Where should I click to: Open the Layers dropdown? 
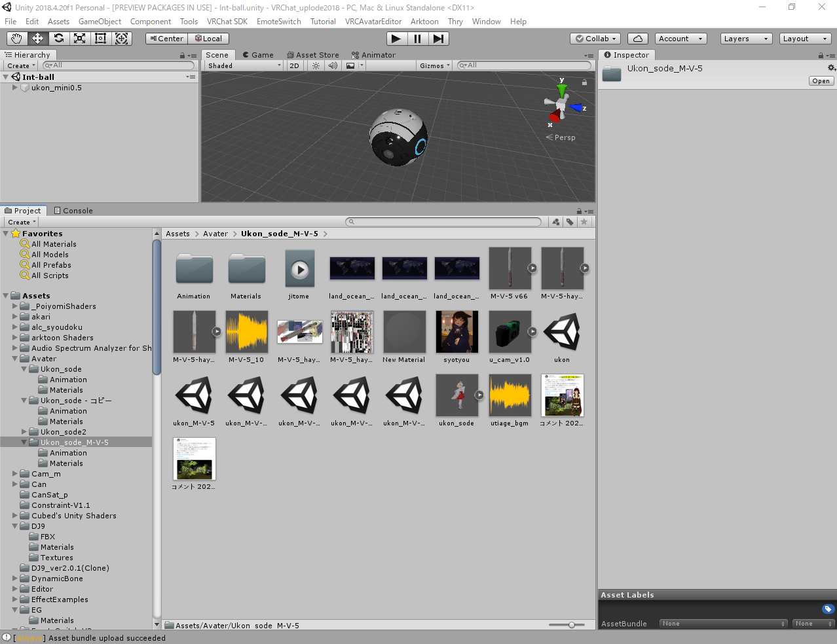[x=746, y=39]
